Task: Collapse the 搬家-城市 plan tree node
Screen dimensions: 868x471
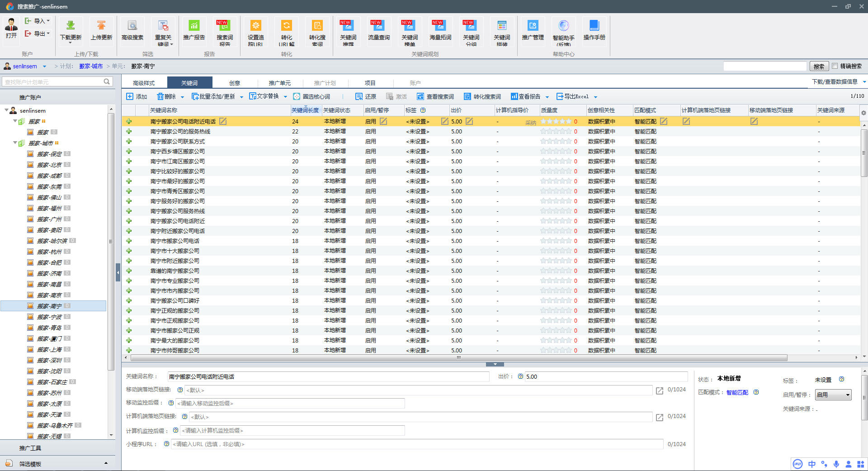Action: tap(15, 143)
